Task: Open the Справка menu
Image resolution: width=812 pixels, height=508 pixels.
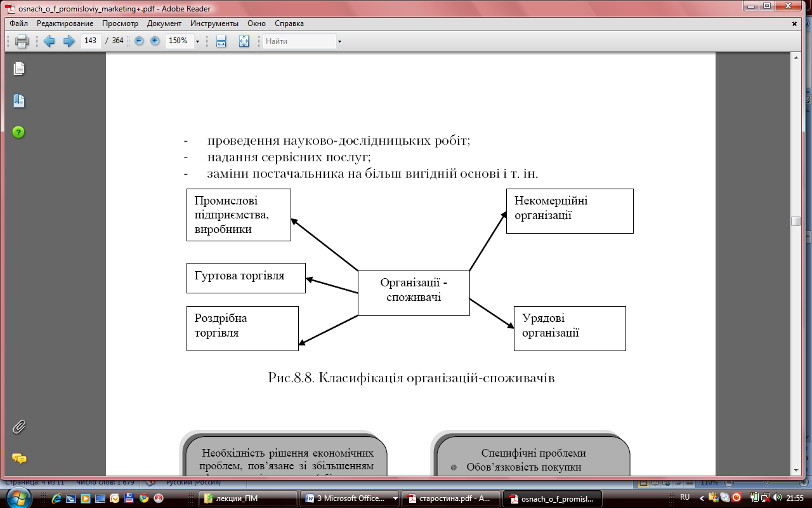Action: click(289, 23)
